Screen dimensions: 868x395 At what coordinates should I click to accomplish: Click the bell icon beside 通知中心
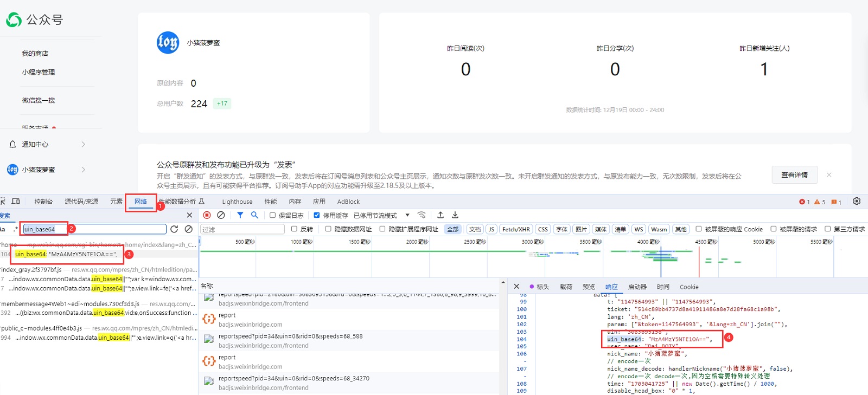coord(13,144)
